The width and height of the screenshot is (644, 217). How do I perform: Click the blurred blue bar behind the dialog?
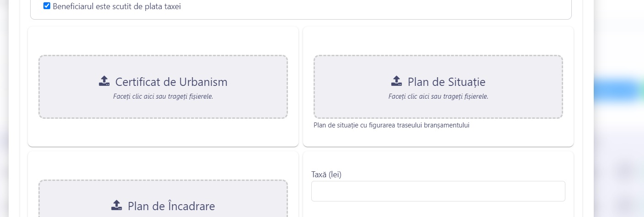pyautogui.click(x=617, y=90)
